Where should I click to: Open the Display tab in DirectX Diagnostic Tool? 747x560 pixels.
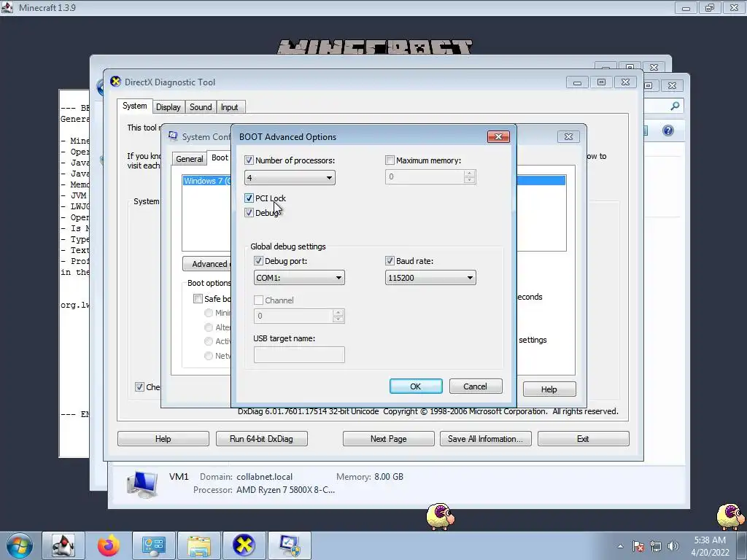(169, 107)
